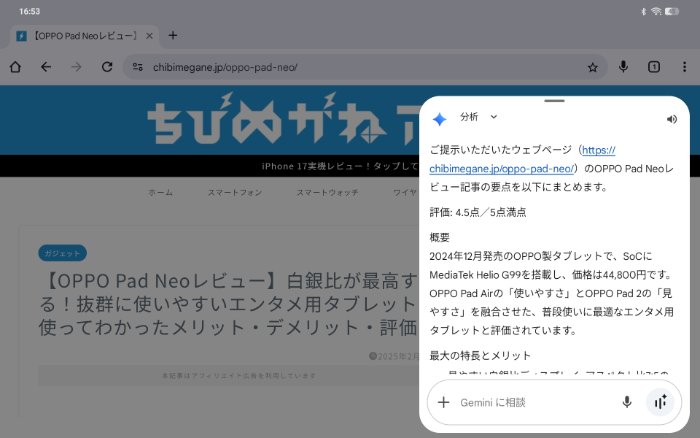
Task: Reload the current web page
Action: point(107,67)
